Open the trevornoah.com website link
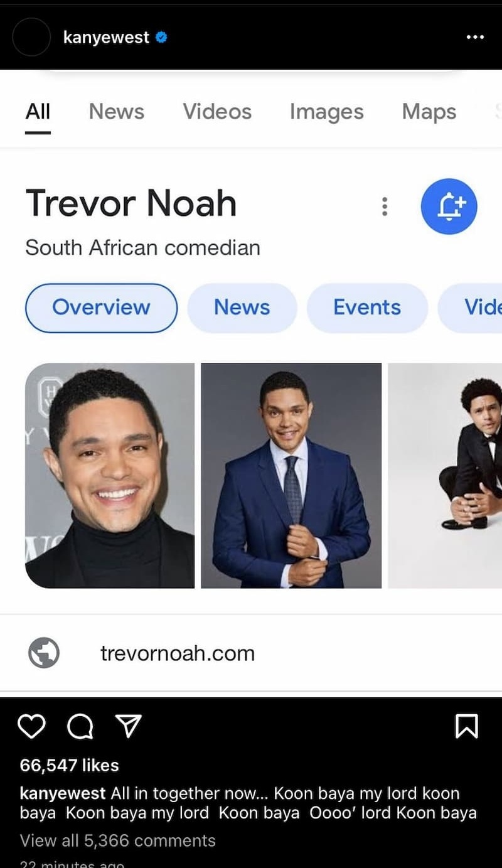Viewport: 502px width, 868px height. click(177, 653)
